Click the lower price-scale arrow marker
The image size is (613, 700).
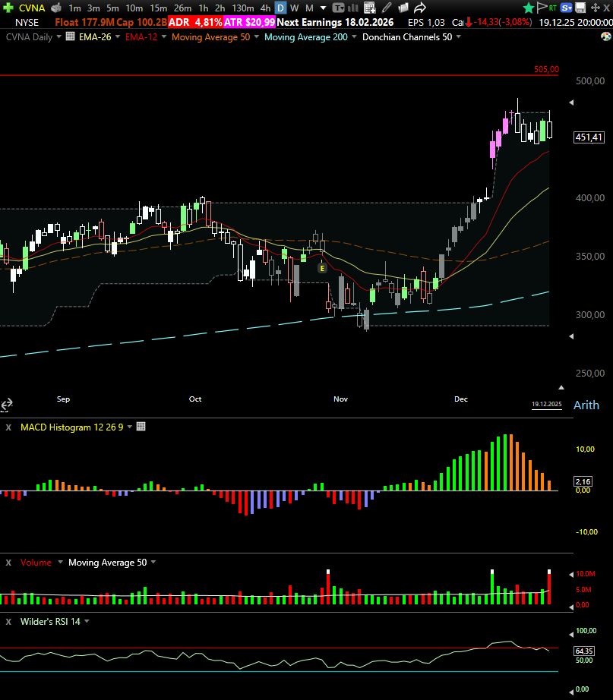[x=571, y=336]
